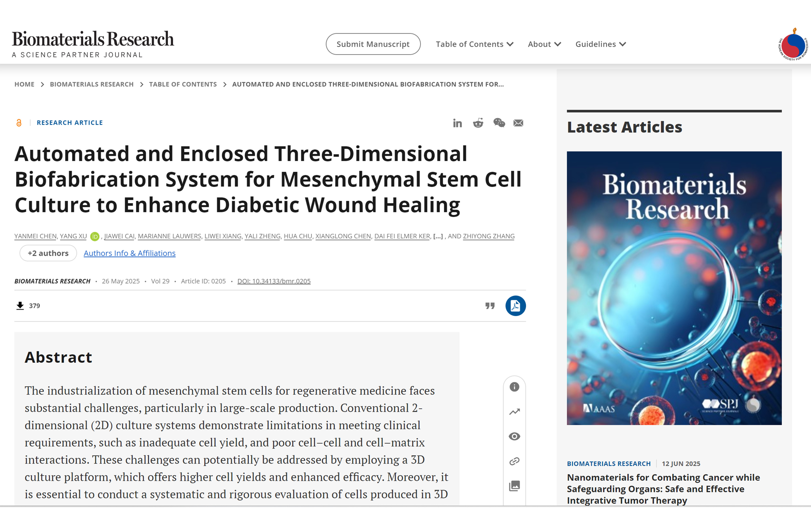Open author Xianglong Chen's profile
811x532 pixels.
[x=343, y=236]
